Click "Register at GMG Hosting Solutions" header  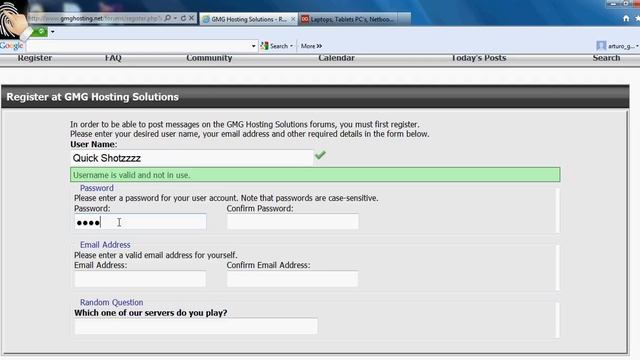(x=93, y=97)
